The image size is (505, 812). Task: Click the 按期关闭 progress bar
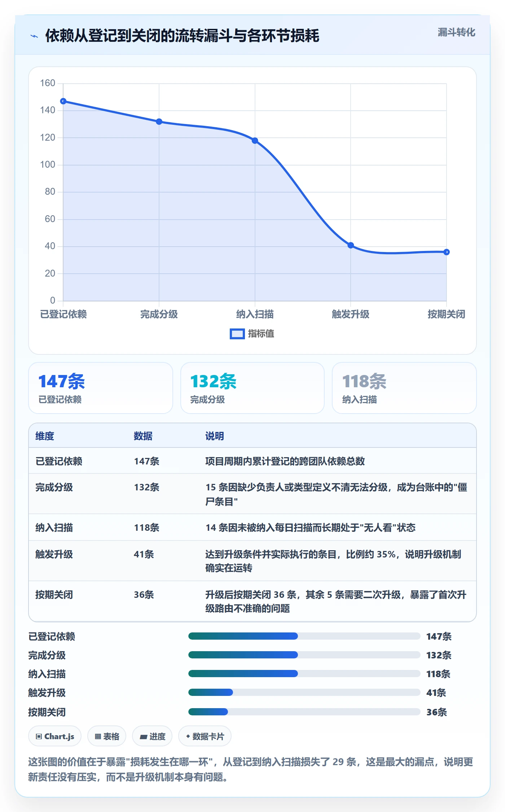pyautogui.click(x=304, y=712)
